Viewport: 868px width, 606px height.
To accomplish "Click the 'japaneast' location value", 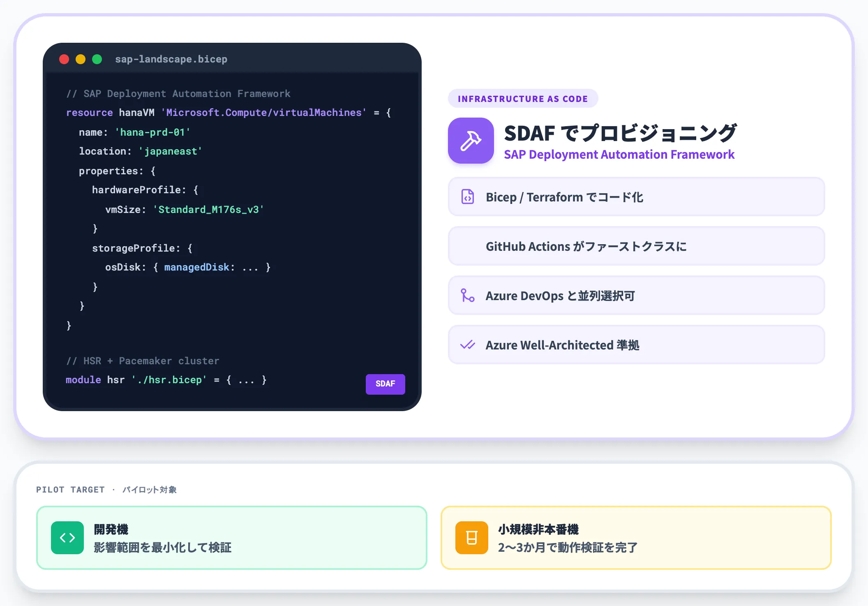I will 170,151.
